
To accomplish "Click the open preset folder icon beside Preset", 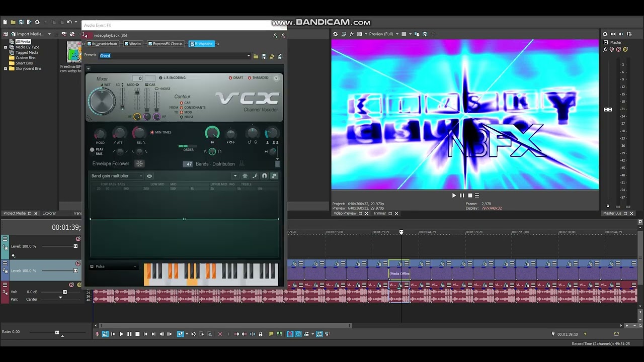I will click(x=256, y=56).
